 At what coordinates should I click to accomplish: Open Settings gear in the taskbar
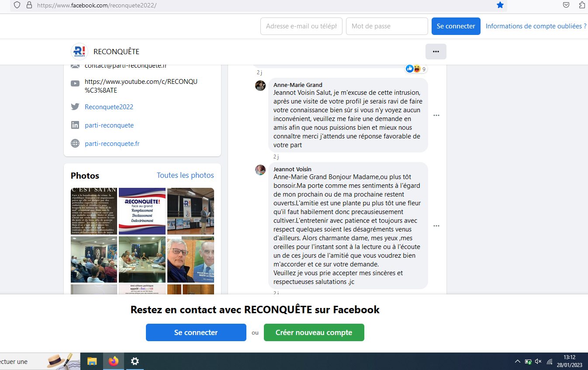coord(135,361)
